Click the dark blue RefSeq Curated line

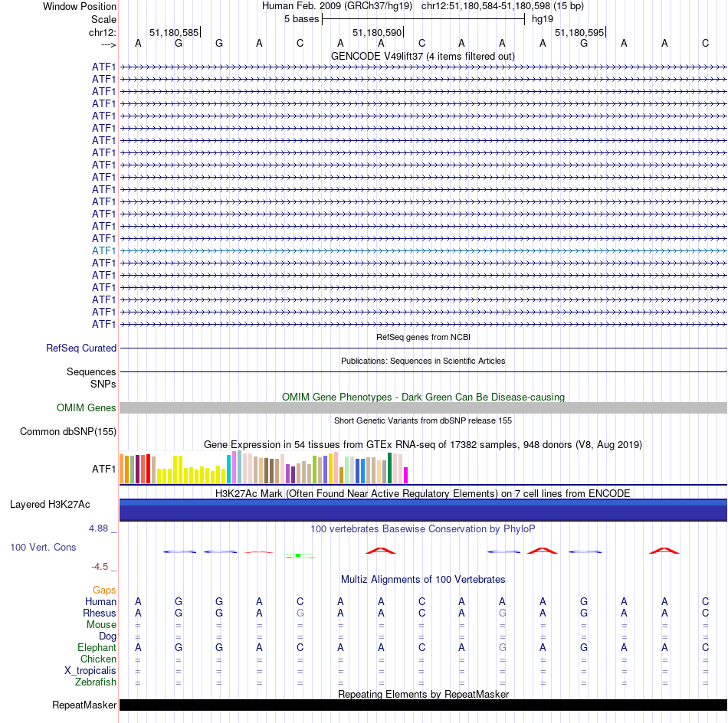(424, 348)
